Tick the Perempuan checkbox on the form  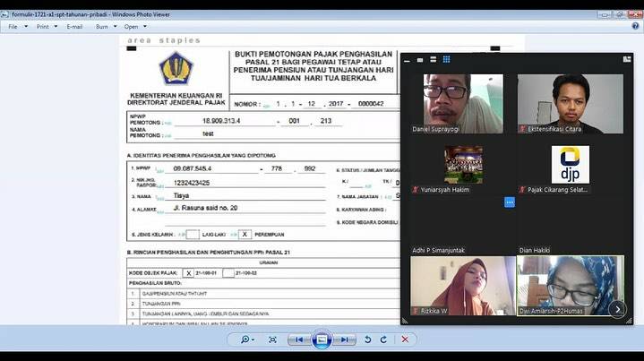(x=244, y=234)
